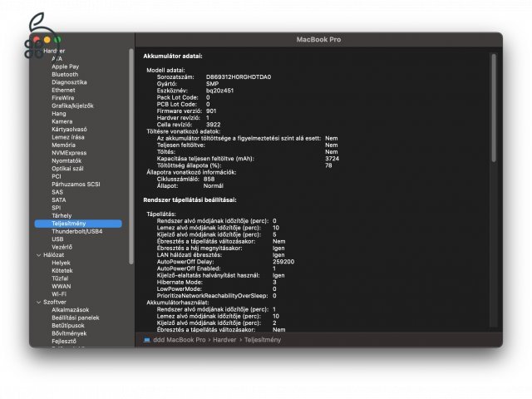Click the AutoPowerOff Delay value 259200
The height and width of the screenshot is (399, 532).
click(283, 262)
